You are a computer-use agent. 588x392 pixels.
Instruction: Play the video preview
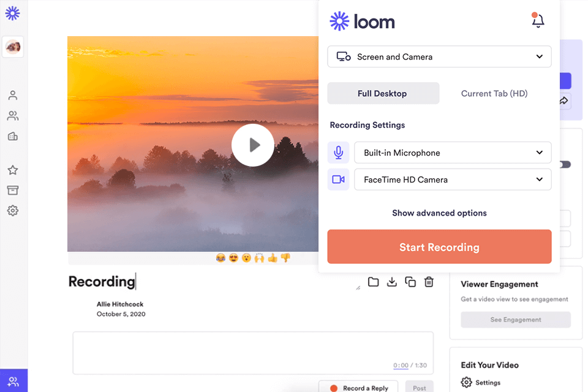[x=253, y=145]
